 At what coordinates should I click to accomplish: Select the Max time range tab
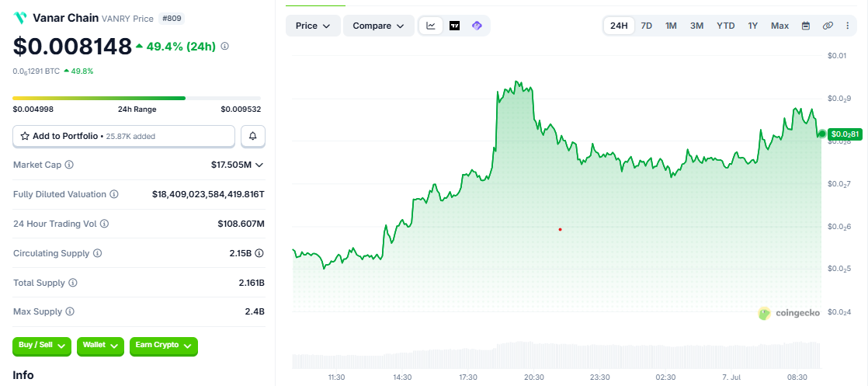click(780, 26)
